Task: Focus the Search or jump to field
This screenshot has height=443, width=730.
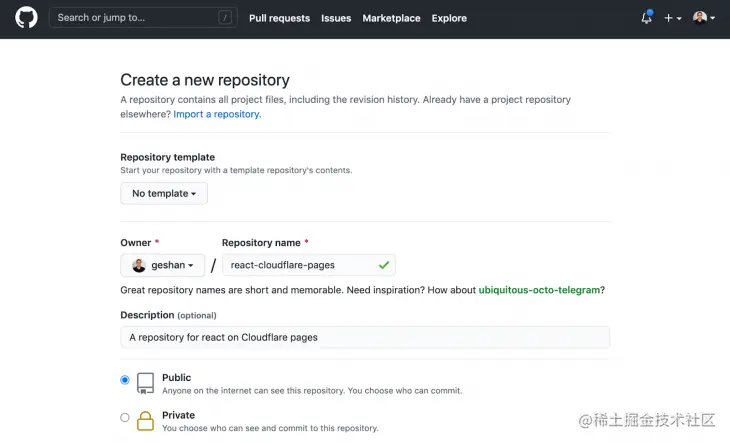Action: 143,18
